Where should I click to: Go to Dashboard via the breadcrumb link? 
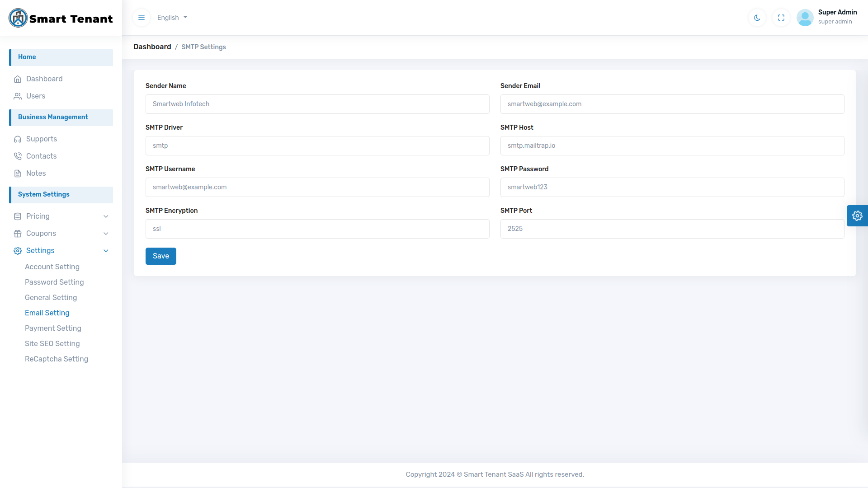152,47
